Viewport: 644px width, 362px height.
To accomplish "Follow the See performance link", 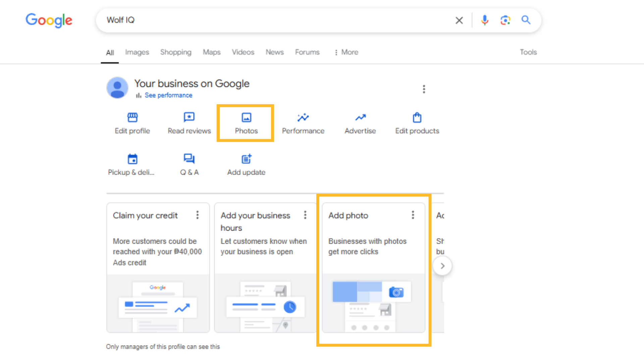I will tap(168, 96).
